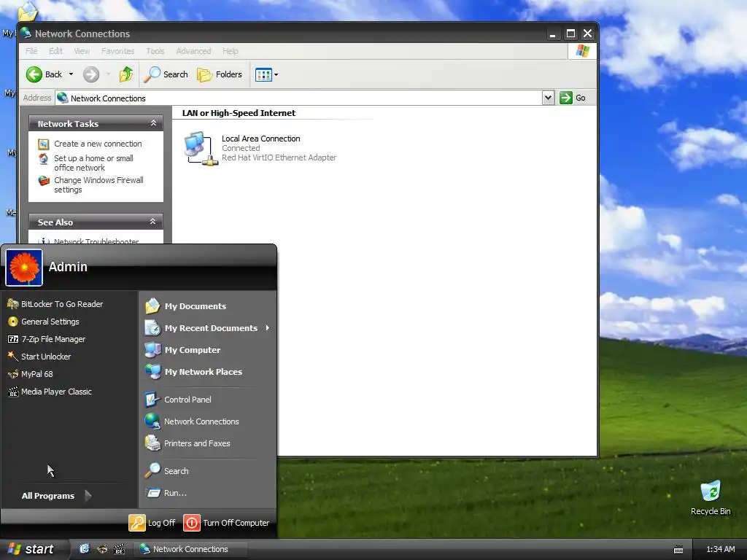Select Network Connections taskbar button
Screen dimensions: 747x560
coord(190,549)
